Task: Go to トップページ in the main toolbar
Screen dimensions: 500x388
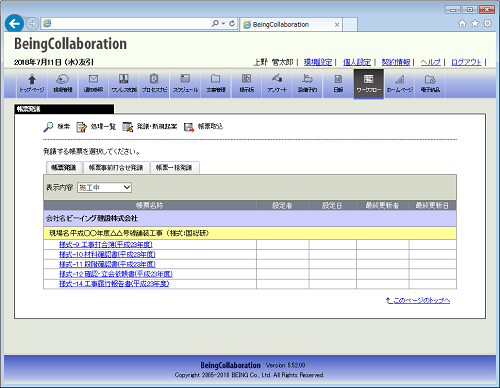Action: pos(32,83)
